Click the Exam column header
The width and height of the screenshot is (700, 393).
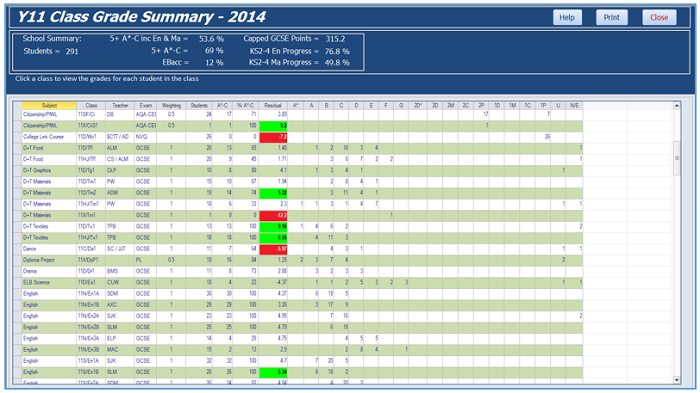[x=146, y=105]
